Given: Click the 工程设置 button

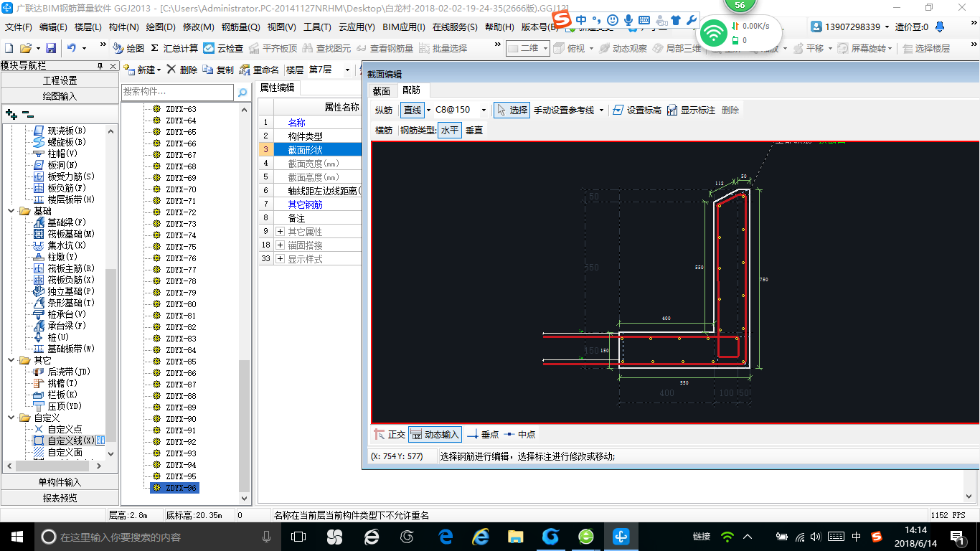Looking at the screenshot, I should click(60, 80).
